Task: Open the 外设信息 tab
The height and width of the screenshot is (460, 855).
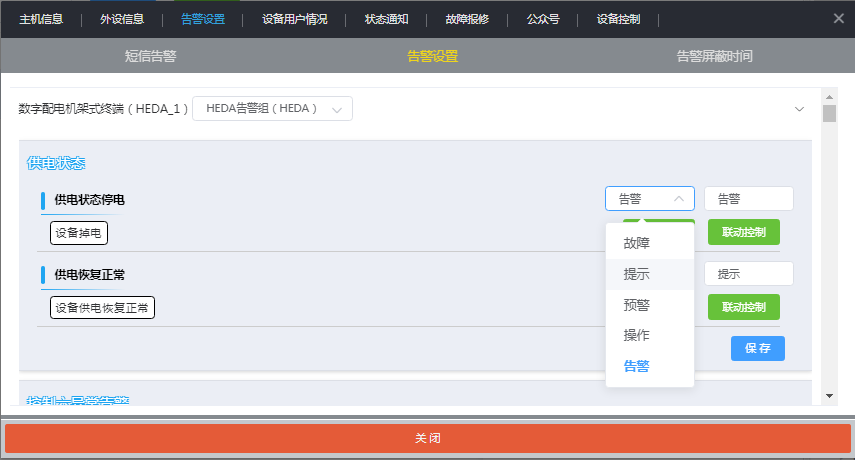Action: [121, 19]
